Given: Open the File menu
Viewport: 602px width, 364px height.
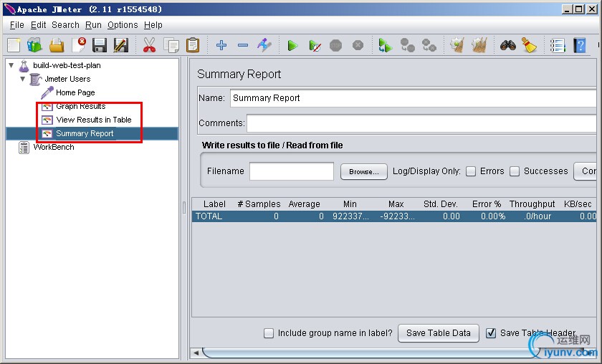Looking at the screenshot, I should coord(17,25).
